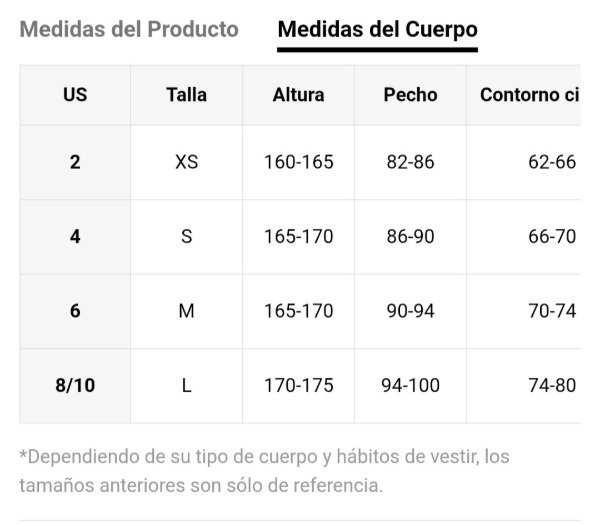The height and width of the screenshot is (524, 600).
Task: Click the Altura column header
Action: point(298,95)
